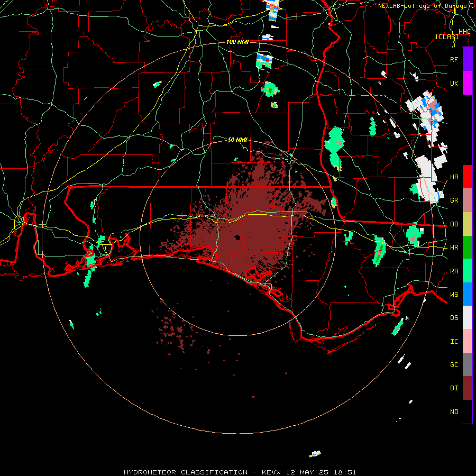Click the white DS legend swatch
Image resolution: width=476 pixels, height=476 pixels.
467,317
